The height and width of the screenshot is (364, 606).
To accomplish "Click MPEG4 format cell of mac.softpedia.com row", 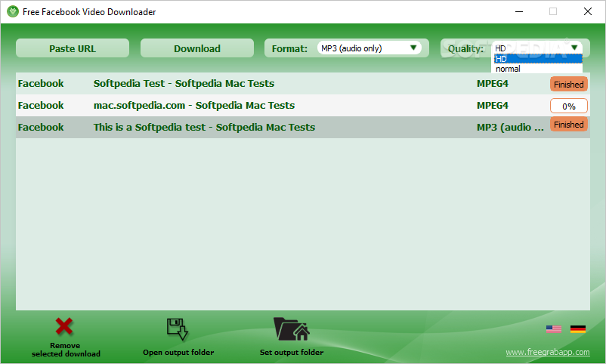I will click(x=493, y=106).
